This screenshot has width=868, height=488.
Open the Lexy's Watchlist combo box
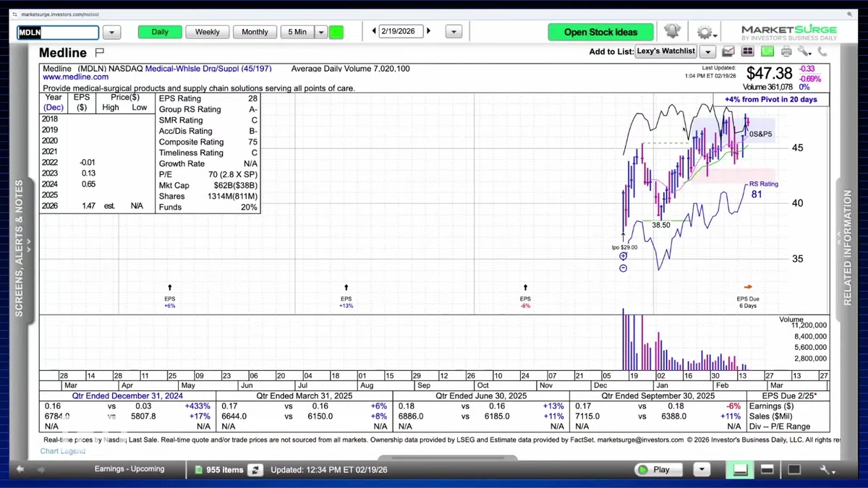665,51
